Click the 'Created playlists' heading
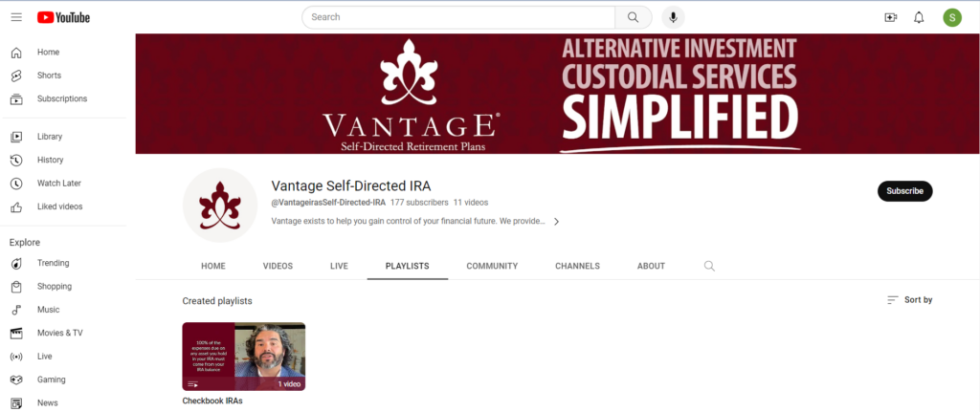Viewport: 980px width, 412px height. point(217,301)
